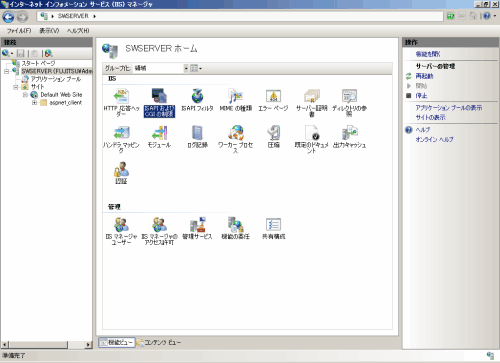Viewport: 500px width, 363px height.
Task: Click the オンライン ヘルプ link
Action: 434,139
